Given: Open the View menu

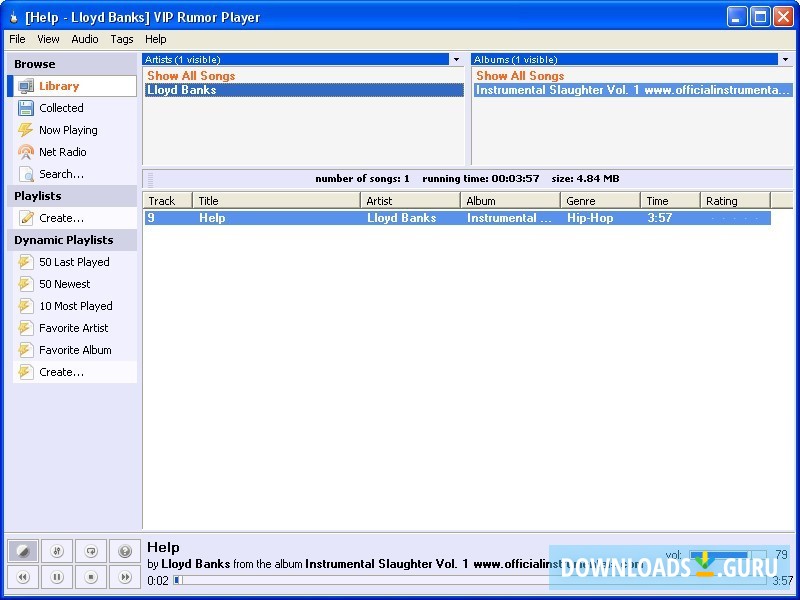Looking at the screenshot, I should pos(48,39).
